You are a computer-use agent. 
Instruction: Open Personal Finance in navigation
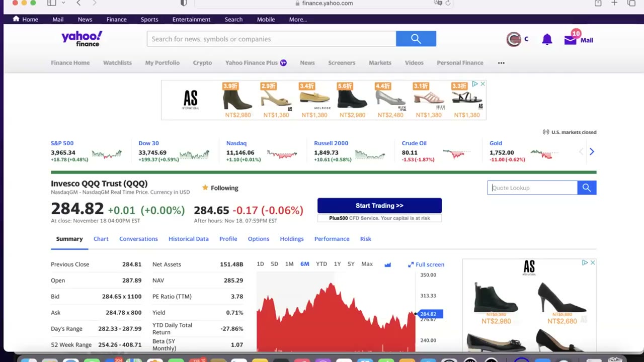tap(460, 63)
